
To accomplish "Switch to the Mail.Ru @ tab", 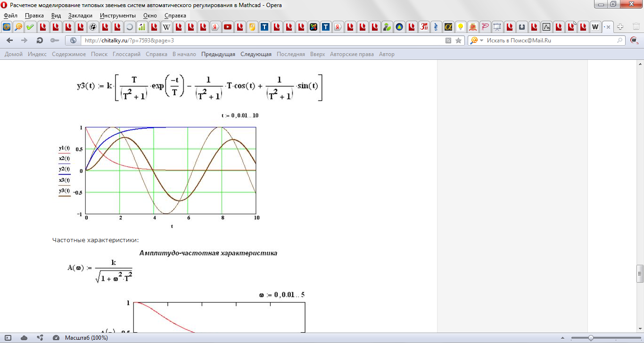I will point(6,26).
